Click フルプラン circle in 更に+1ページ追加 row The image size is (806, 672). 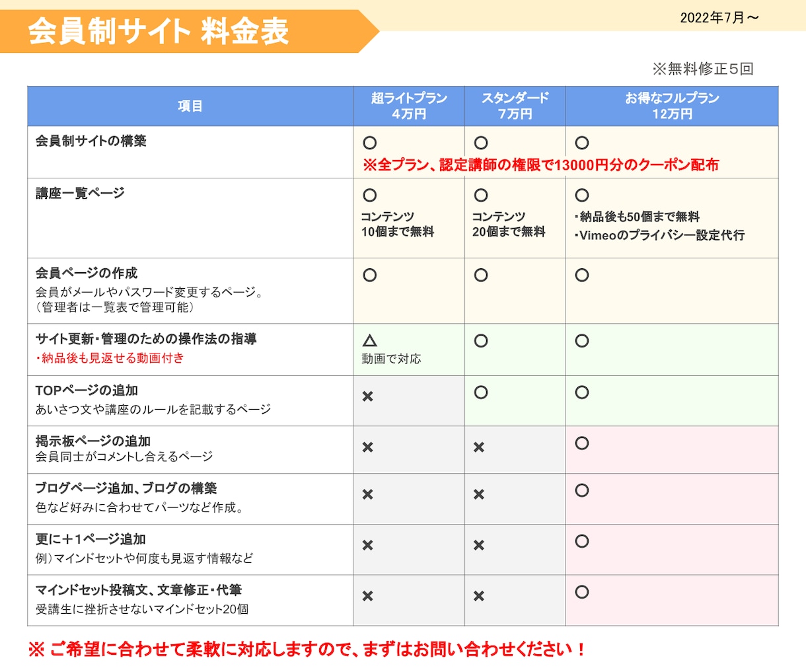[582, 541]
